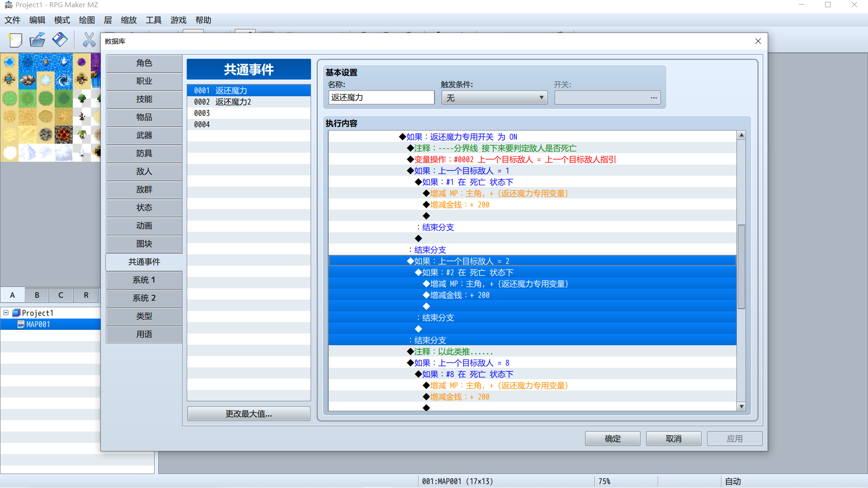
Task: Select common event 0002 返还魔力2
Action: click(249, 102)
